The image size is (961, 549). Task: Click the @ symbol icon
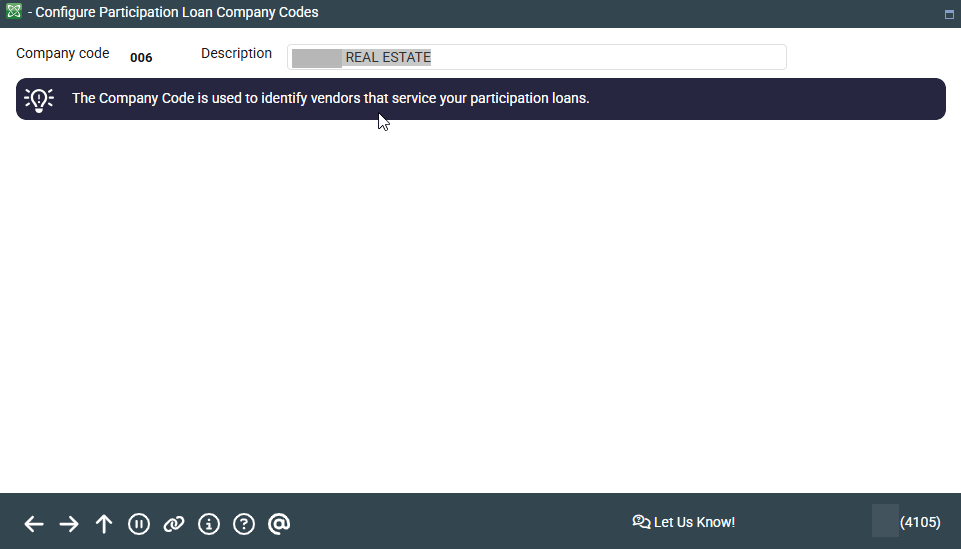[x=279, y=524]
